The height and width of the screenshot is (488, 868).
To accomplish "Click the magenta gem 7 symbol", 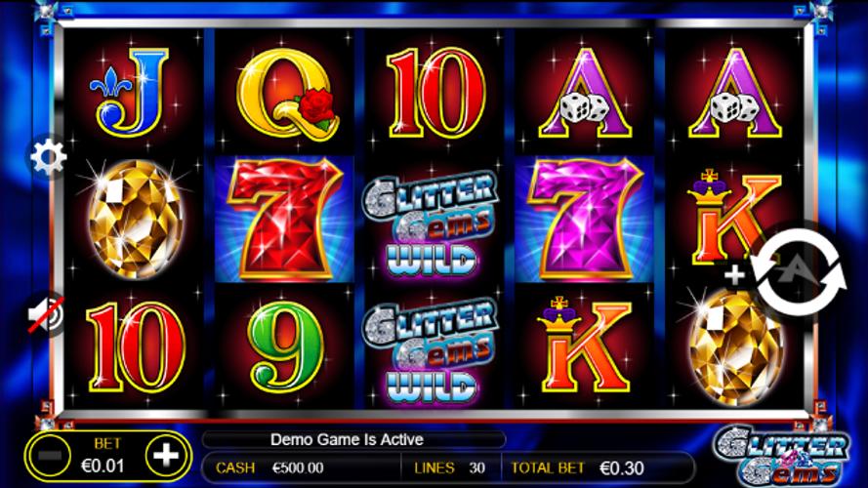I will 585,219.
